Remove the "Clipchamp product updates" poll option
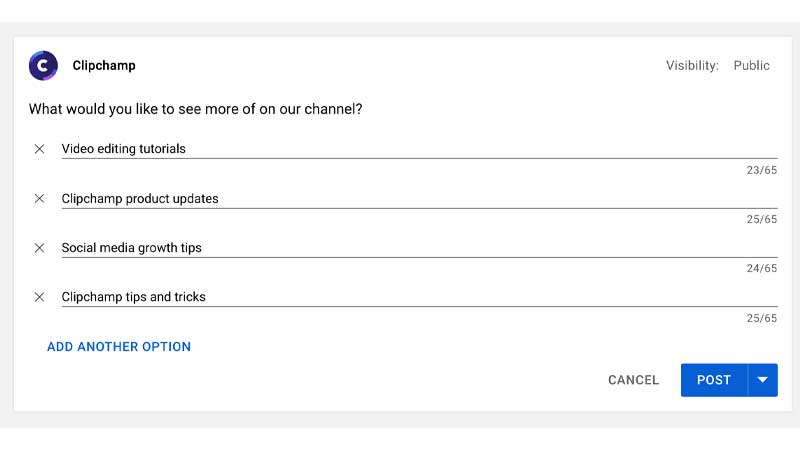This screenshot has height=450, width=800. pyautogui.click(x=39, y=198)
